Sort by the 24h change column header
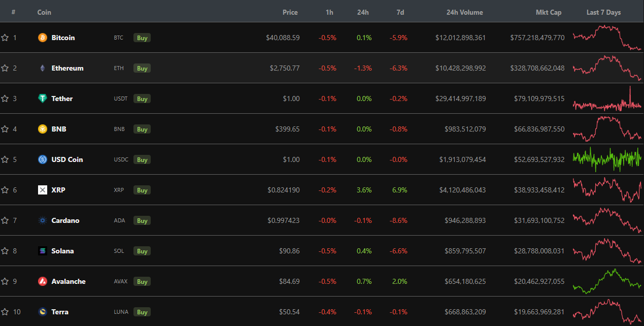This screenshot has width=644, height=326. coord(363,12)
